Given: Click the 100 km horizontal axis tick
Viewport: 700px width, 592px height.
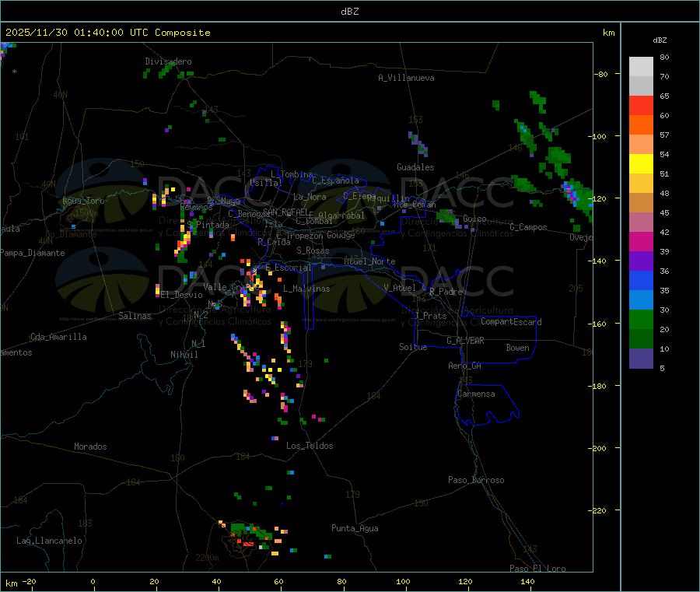Looking at the screenshot, I should click(x=403, y=581).
